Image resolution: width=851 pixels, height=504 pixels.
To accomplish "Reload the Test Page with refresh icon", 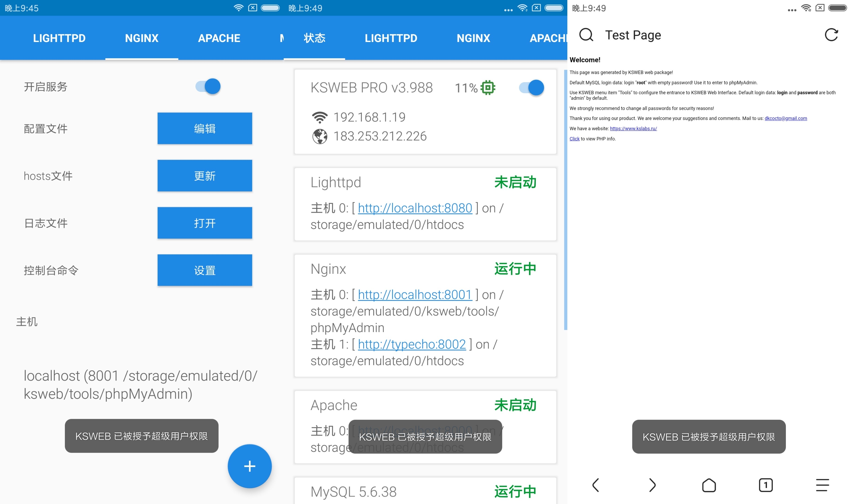I will click(x=831, y=35).
